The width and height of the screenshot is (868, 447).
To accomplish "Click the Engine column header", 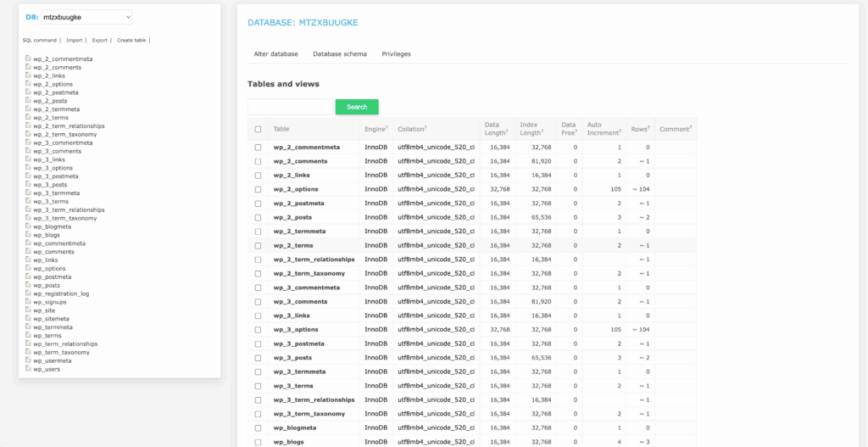I will tap(376, 129).
